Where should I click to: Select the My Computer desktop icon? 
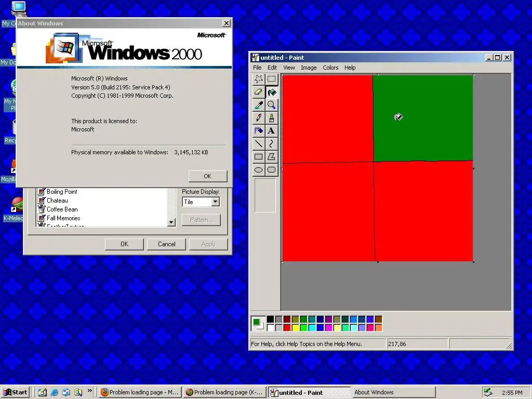tap(19, 9)
